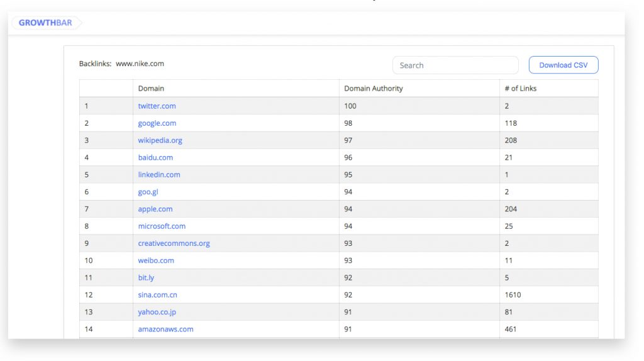Screen dimensions: 644x361
Task: Click the Domain column header
Action: coord(151,88)
